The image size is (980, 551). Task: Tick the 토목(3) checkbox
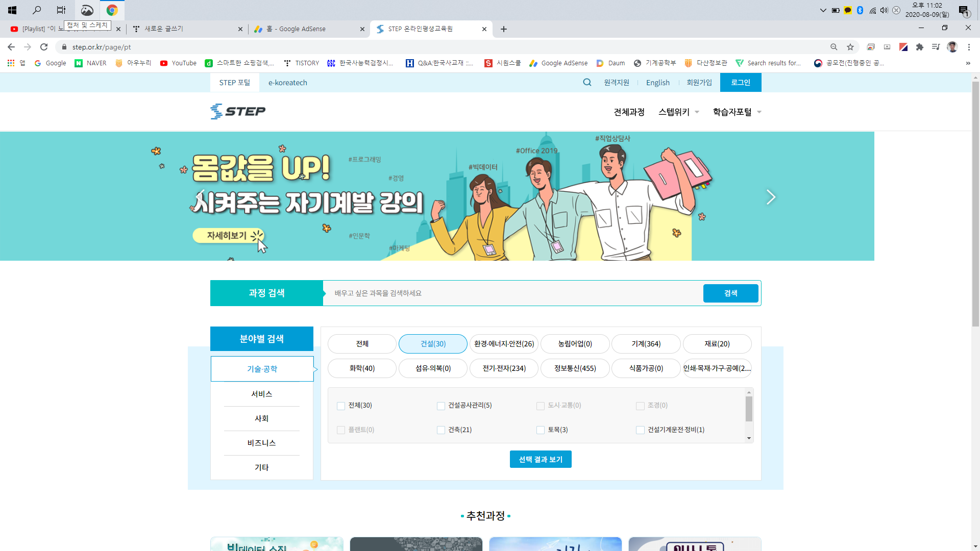tap(541, 430)
